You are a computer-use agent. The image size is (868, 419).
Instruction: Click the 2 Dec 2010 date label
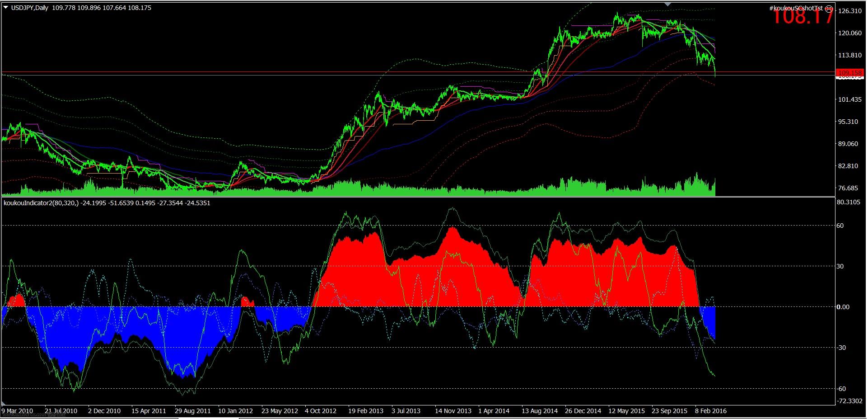(104, 411)
